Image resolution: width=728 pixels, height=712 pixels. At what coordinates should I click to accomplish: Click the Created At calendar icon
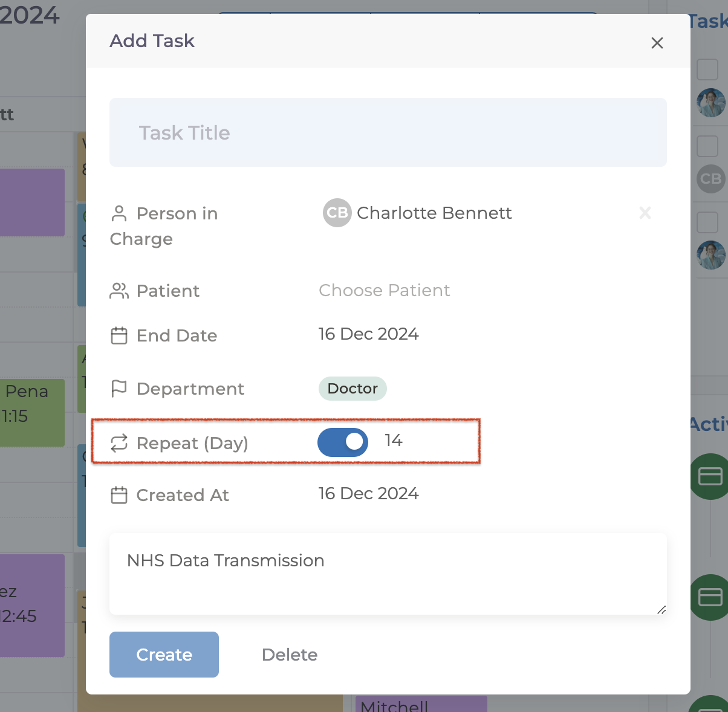pyautogui.click(x=119, y=495)
